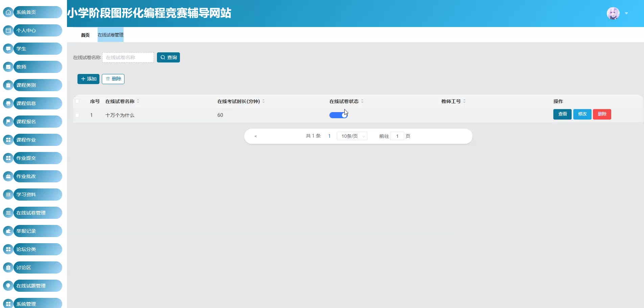Switch to the 首页 tab
The width and height of the screenshot is (644, 308).
85,35
